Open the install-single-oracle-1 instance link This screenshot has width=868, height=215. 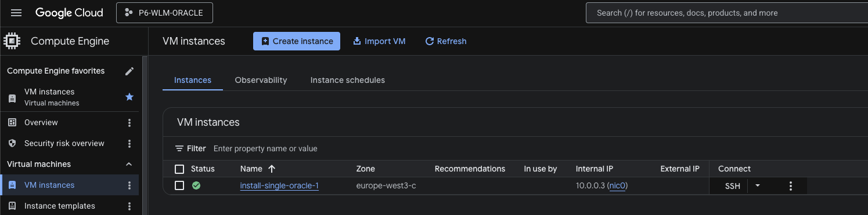[279, 185]
